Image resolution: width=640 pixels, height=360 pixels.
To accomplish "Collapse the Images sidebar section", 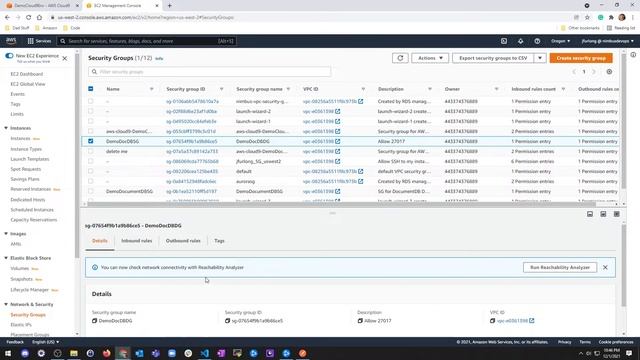I will pos(6,234).
